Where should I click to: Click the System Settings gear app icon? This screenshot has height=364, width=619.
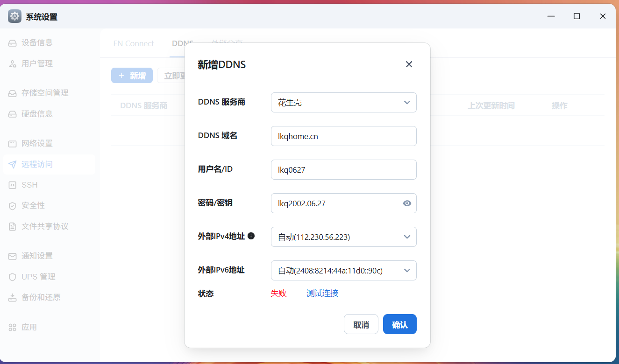pyautogui.click(x=14, y=16)
